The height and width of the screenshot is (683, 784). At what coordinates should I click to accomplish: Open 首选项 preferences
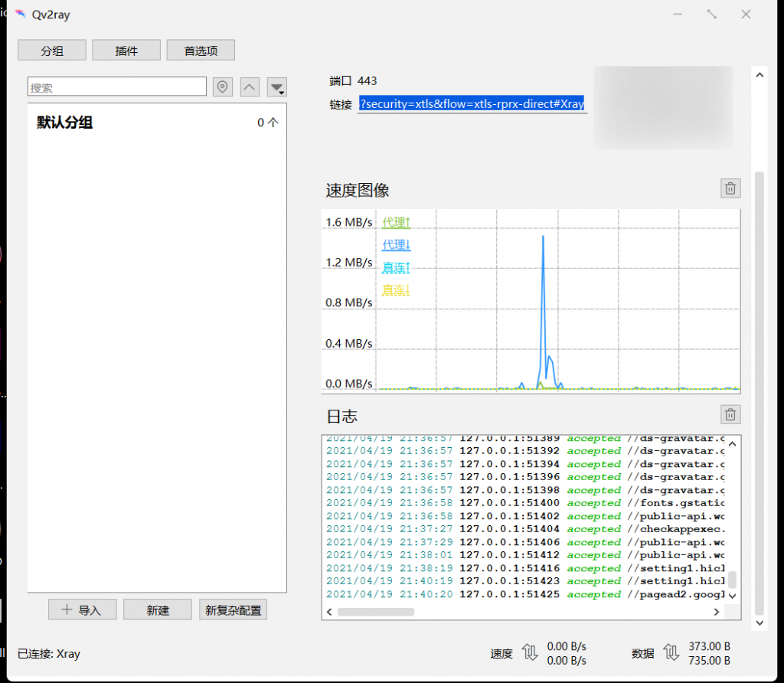[201, 51]
